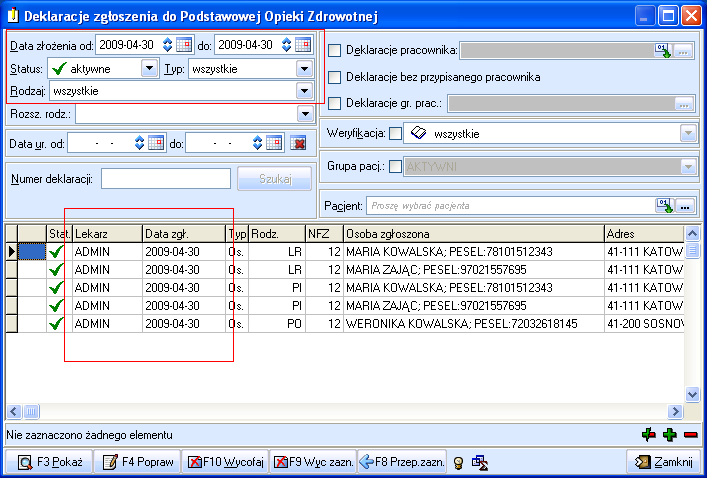707x478 pixels.
Task: Toggle Weryfikacja checkbox
Action: [x=395, y=133]
